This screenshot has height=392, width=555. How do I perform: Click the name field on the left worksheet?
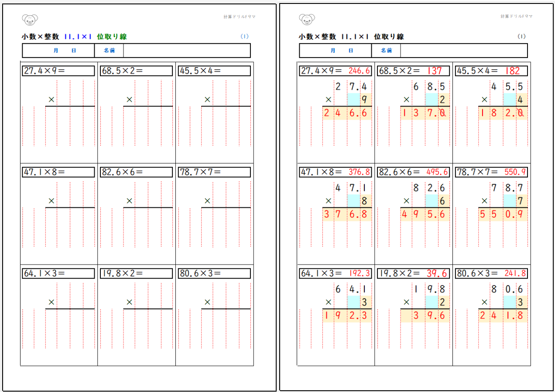[186, 51]
